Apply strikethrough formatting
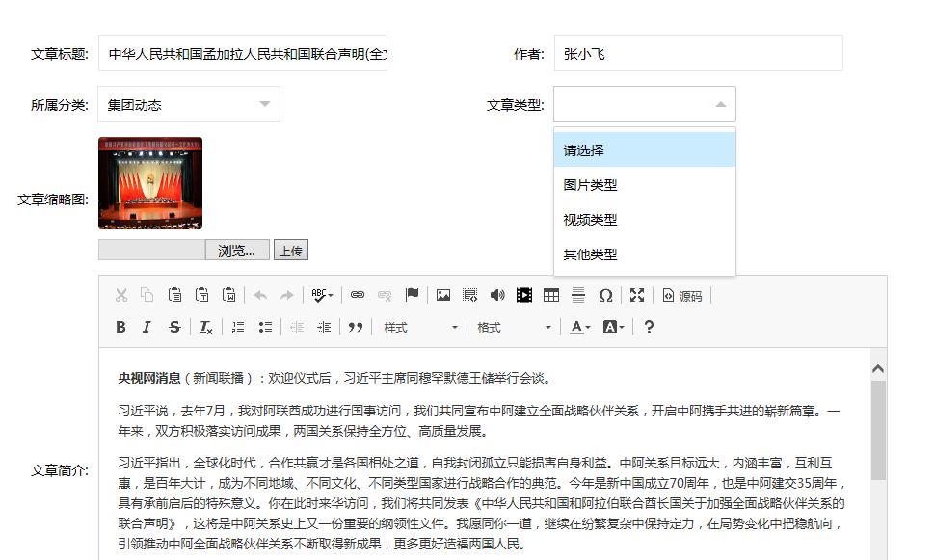Viewport: 934px width, 560px height. 174,328
